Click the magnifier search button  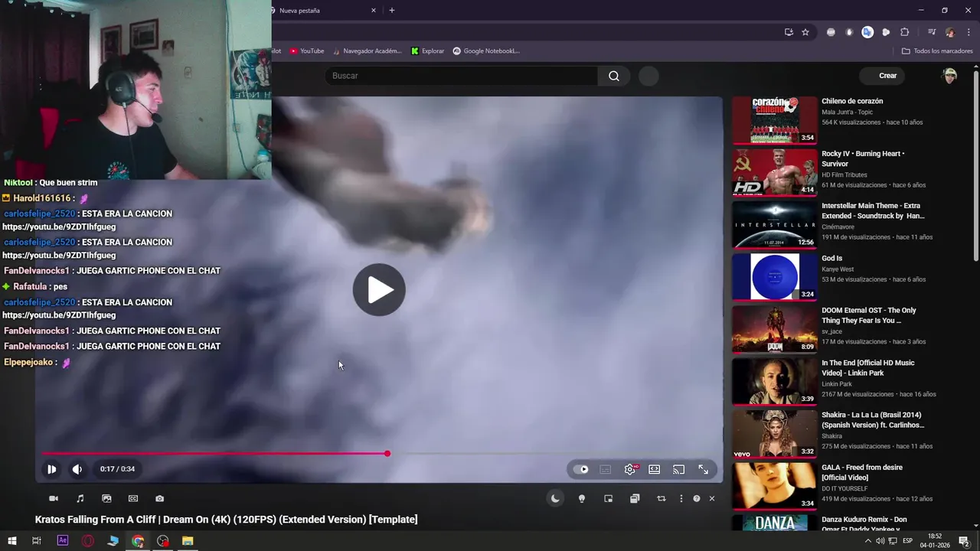(614, 76)
